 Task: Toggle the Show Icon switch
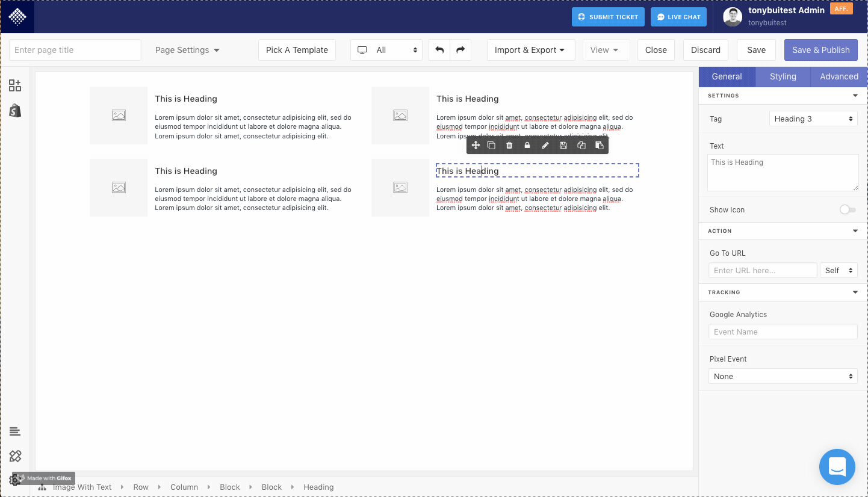pyautogui.click(x=848, y=210)
